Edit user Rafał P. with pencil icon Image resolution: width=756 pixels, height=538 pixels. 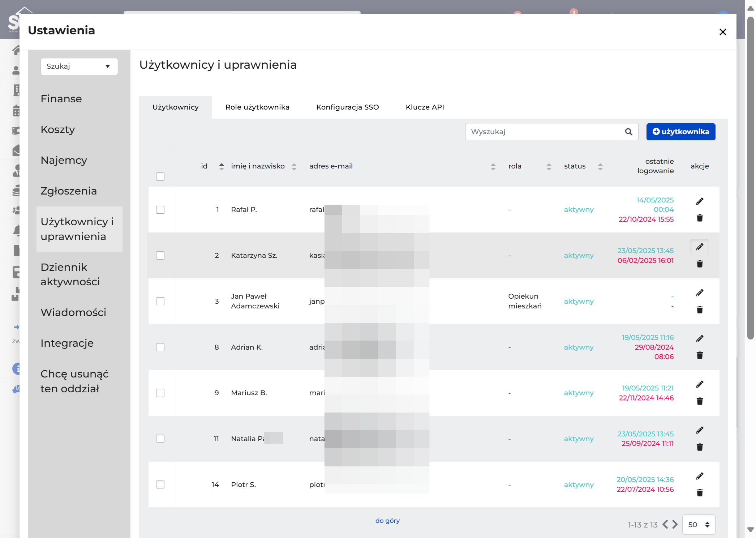point(700,201)
